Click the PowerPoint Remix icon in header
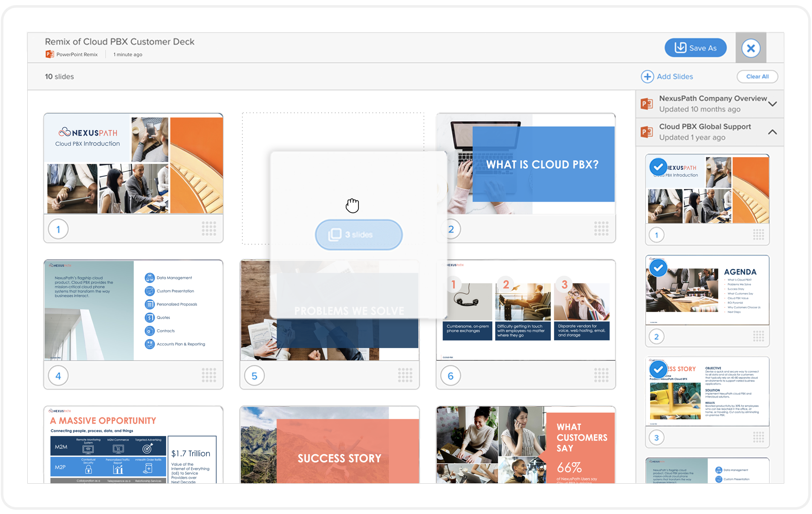The height and width of the screenshot is (514, 812). tap(49, 54)
